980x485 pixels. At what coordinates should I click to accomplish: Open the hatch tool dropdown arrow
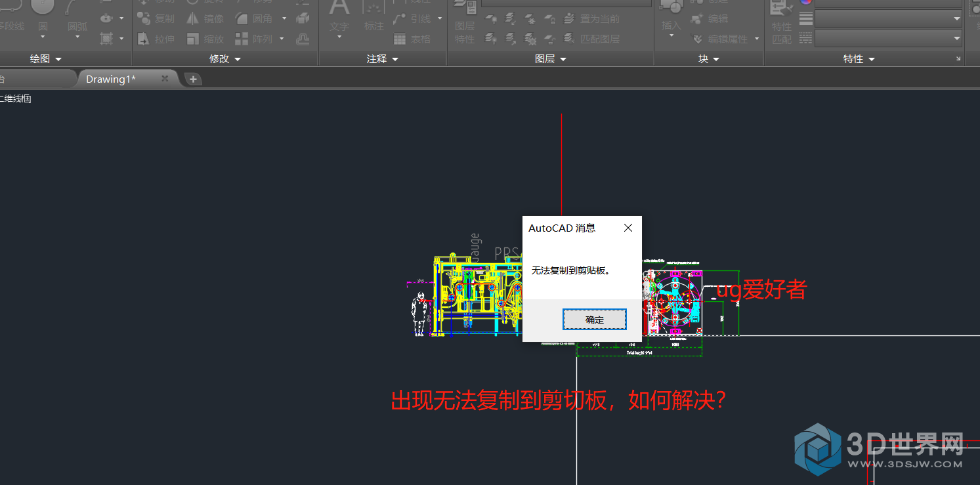(121, 39)
